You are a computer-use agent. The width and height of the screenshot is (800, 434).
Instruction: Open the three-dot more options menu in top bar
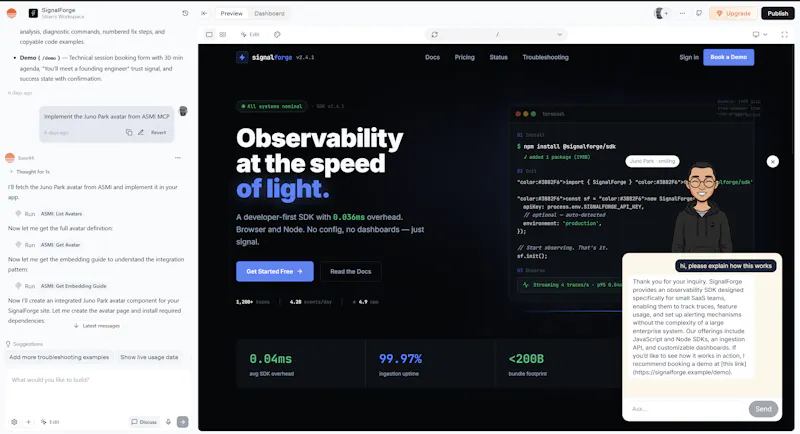(682, 13)
